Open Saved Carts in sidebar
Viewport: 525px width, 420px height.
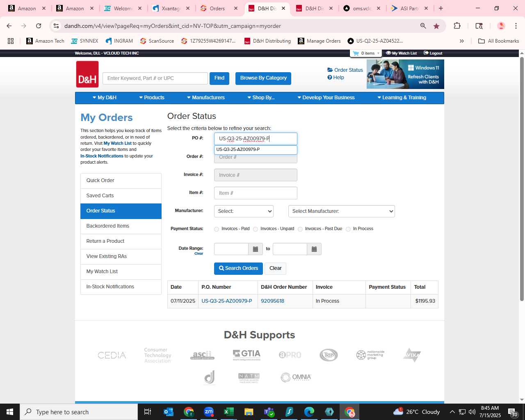tap(121, 196)
